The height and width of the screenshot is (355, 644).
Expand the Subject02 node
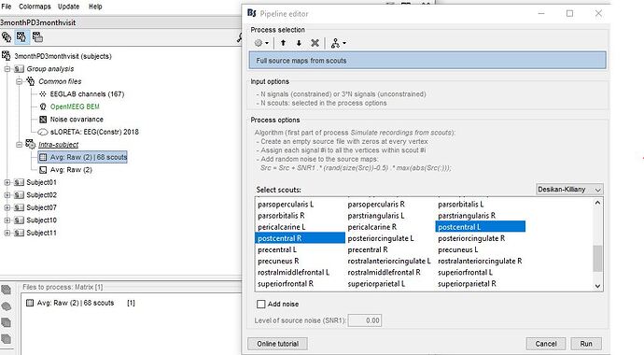point(7,195)
